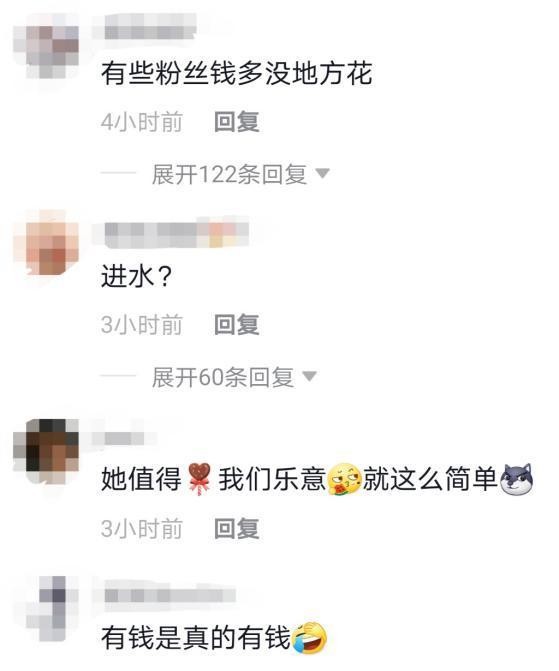This screenshot has width=559, height=671.
Task: Click the '4小时前' timestamp
Action: pyautogui.click(x=142, y=122)
